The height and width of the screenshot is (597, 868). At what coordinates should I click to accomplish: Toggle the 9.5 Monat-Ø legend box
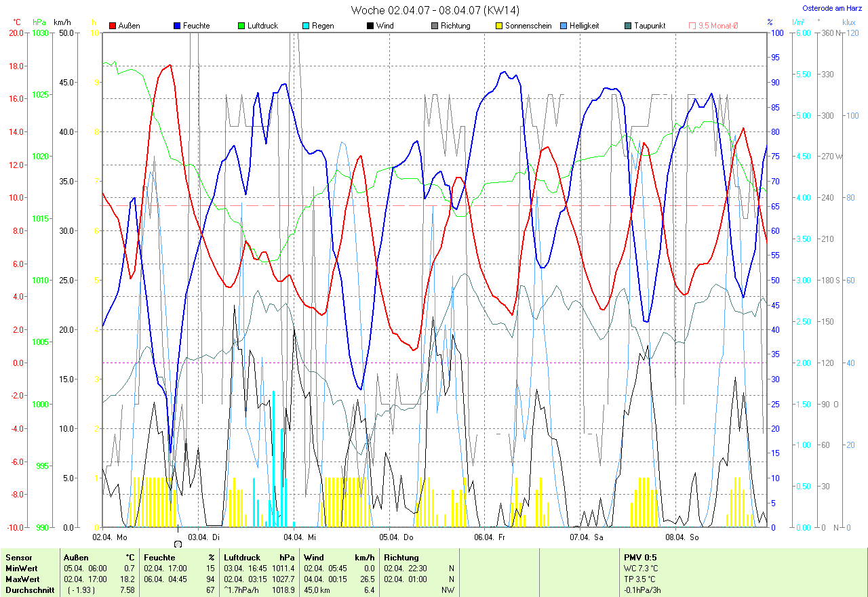point(692,26)
